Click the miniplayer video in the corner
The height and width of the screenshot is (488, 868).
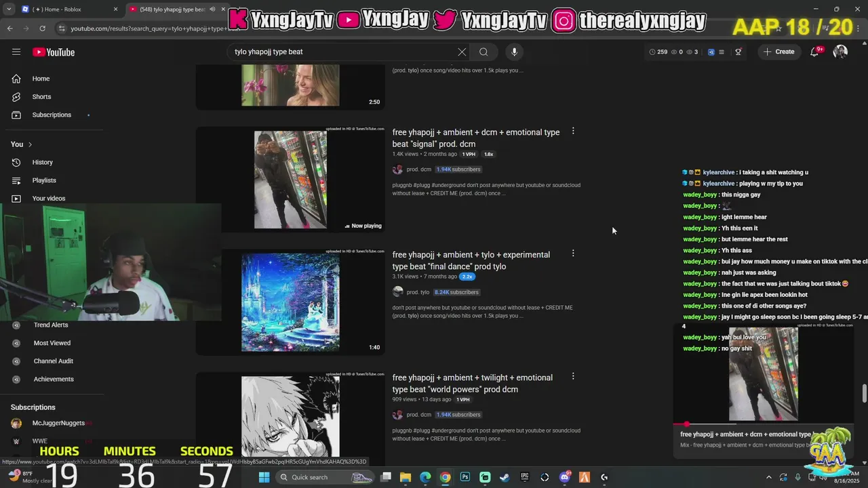point(763,373)
